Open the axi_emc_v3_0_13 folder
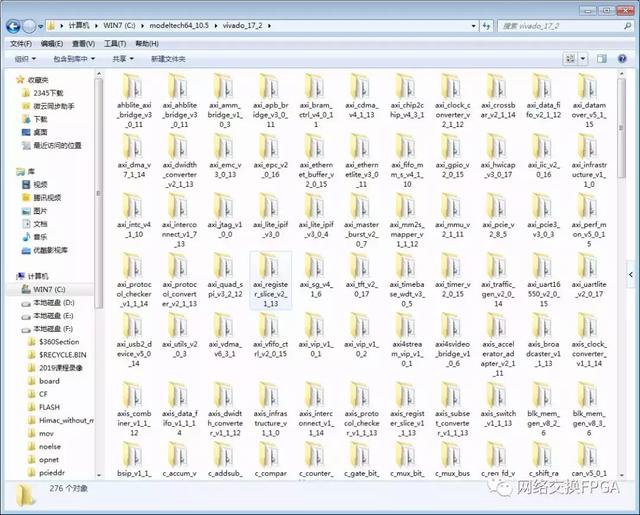Image resolution: width=640 pixels, height=515 pixels. pyautogui.click(x=225, y=156)
